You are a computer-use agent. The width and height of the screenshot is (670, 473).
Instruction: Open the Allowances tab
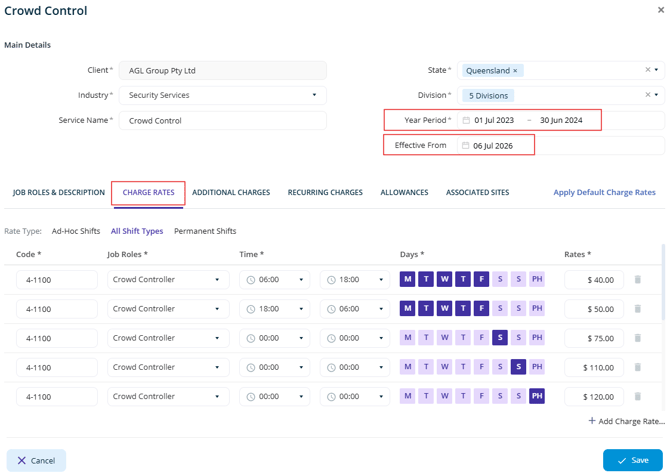[x=404, y=192]
